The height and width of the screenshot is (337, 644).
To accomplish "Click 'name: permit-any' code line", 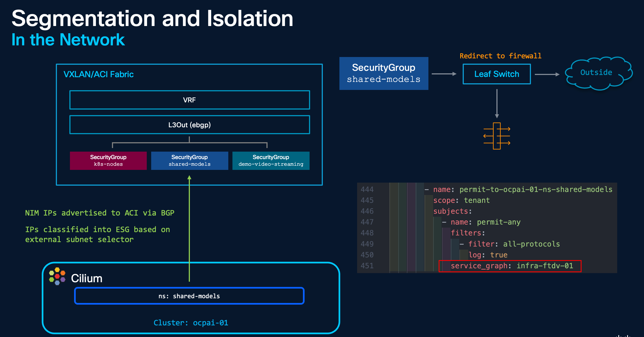I will (x=481, y=222).
